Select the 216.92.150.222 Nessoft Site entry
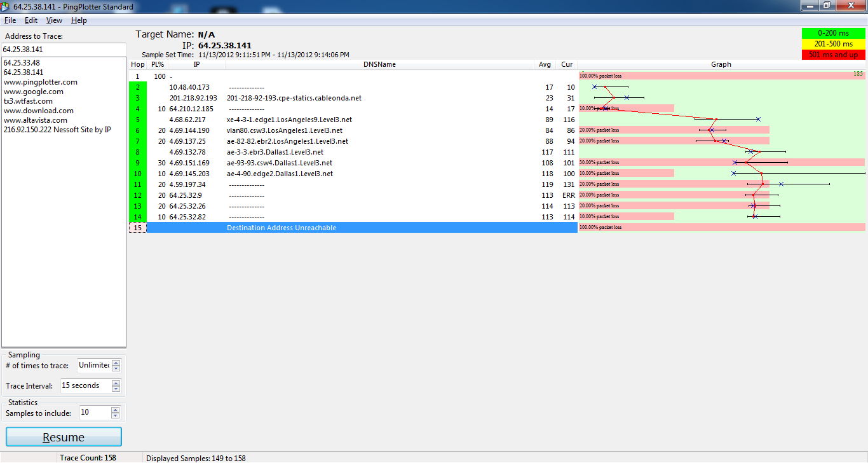The height and width of the screenshot is (463, 868). [x=57, y=130]
